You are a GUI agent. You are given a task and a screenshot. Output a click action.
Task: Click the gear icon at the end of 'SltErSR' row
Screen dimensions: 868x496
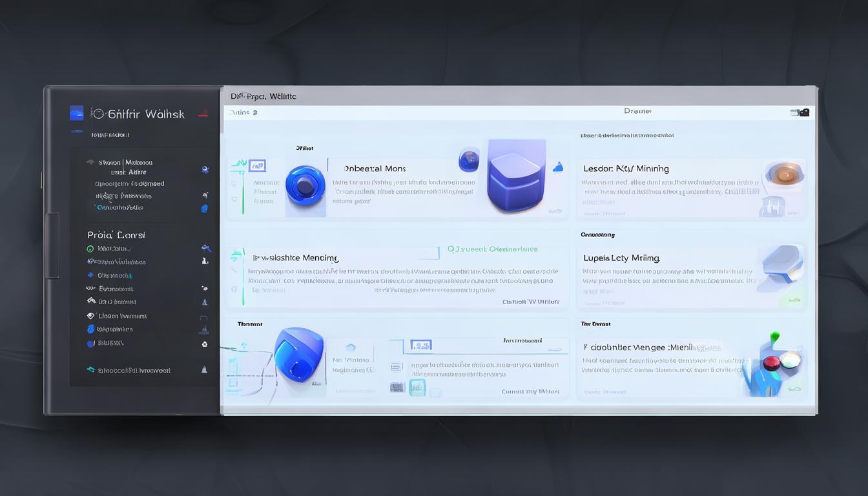(x=205, y=344)
